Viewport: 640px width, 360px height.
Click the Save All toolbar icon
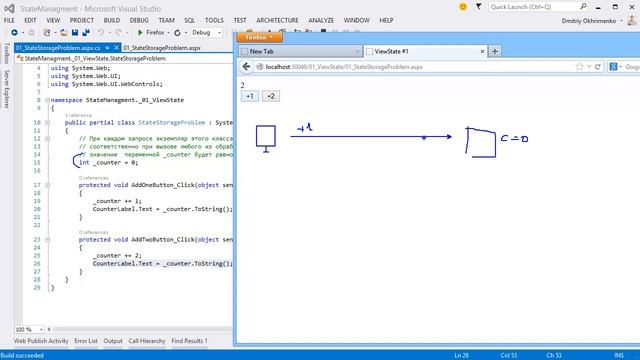click(x=86, y=32)
